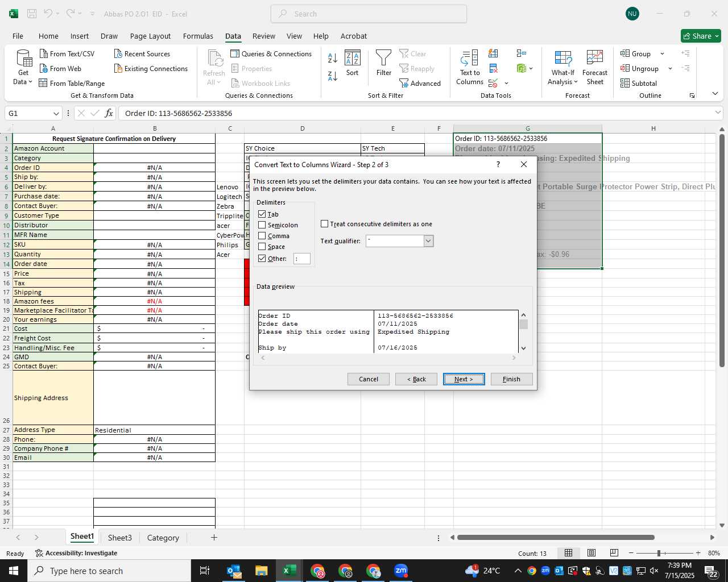Sort A to Z ascending
This screenshot has width=728, height=582.
pyautogui.click(x=333, y=57)
